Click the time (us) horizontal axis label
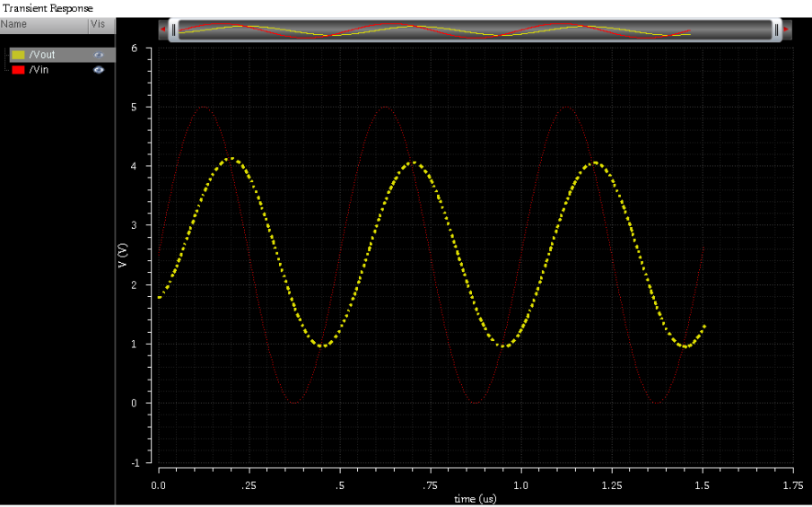812x507 pixels. click(x=476, y=498)
